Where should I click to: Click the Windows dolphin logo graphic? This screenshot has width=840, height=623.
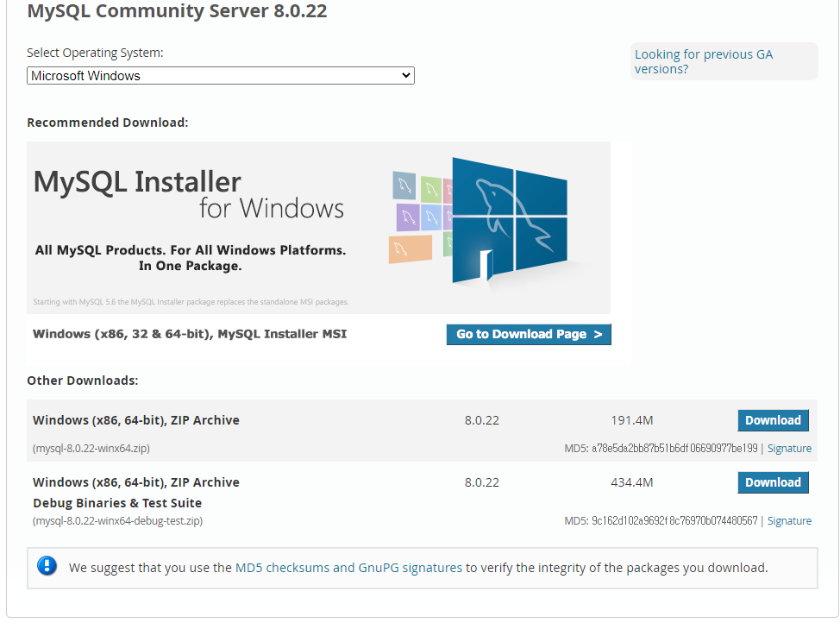[510, 219]
